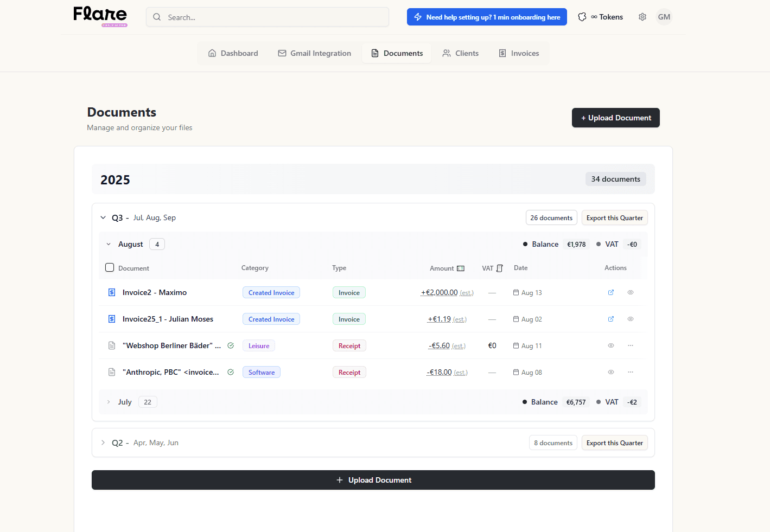Open the actions ellipsis for the Anthropic receipt

pyautogui.click(x=631, y=372)
